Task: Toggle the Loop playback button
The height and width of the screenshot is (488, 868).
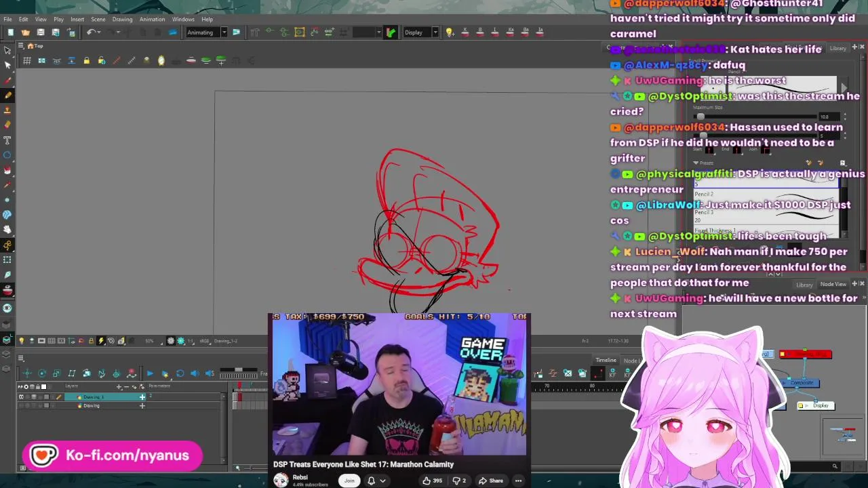Action: (180, 373)
